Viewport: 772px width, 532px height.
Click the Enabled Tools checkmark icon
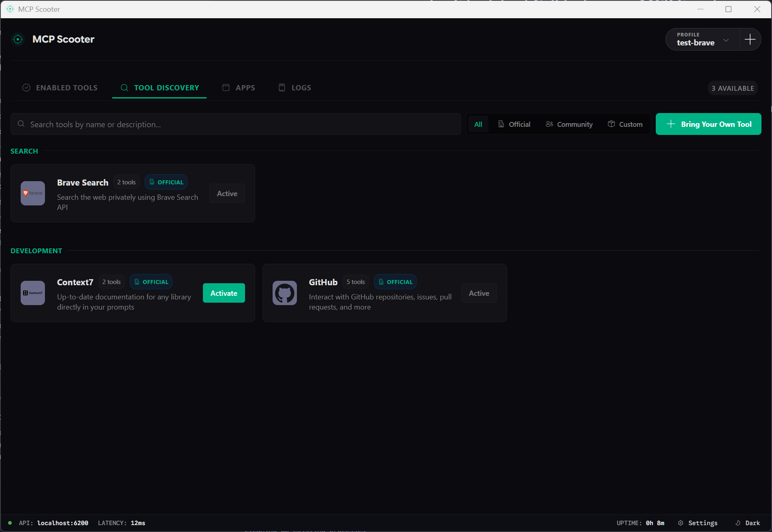click(x=26, y=88)
